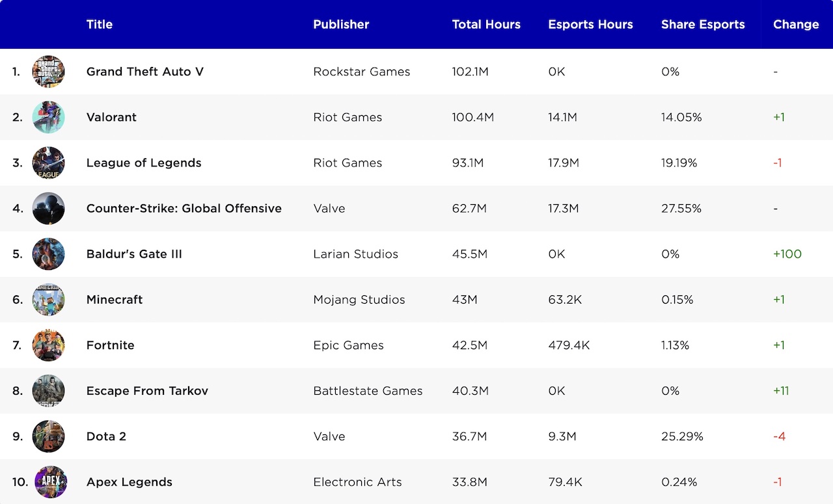The width and height of the screenshot is (833, 504).
Task: Open the Valorant title
Action: tap(111, 117)
